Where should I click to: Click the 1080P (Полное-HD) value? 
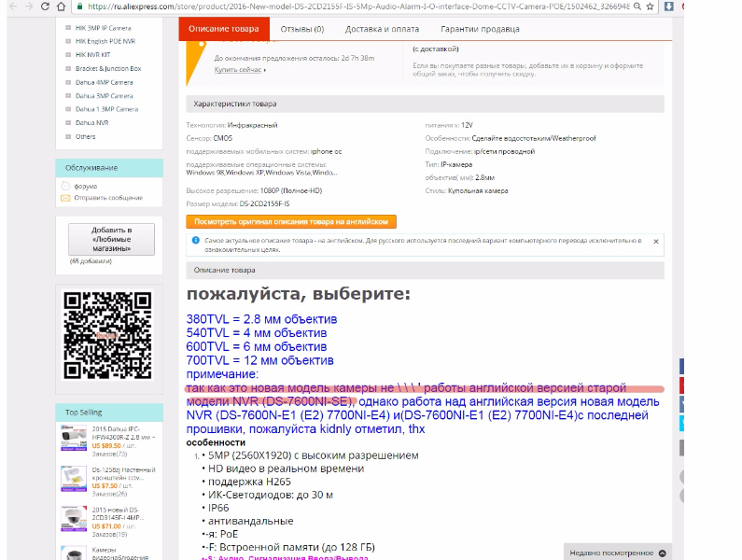click(x=291, y=190)
